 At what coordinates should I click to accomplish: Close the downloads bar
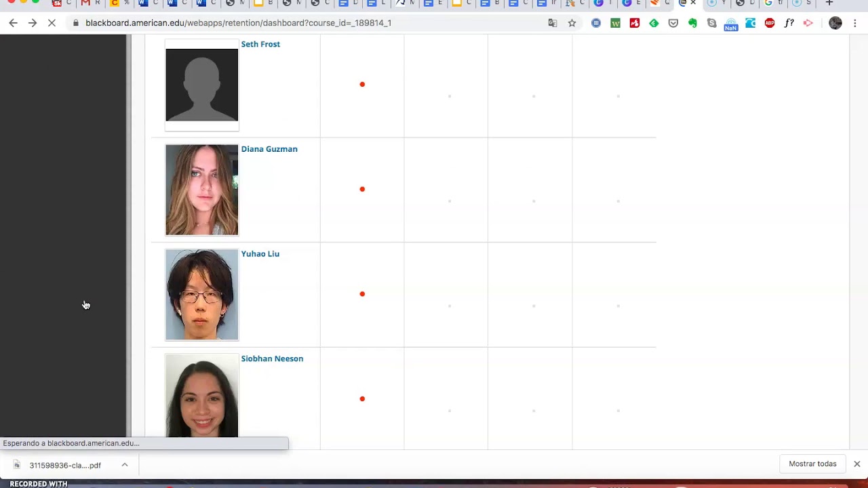(857, 464)
